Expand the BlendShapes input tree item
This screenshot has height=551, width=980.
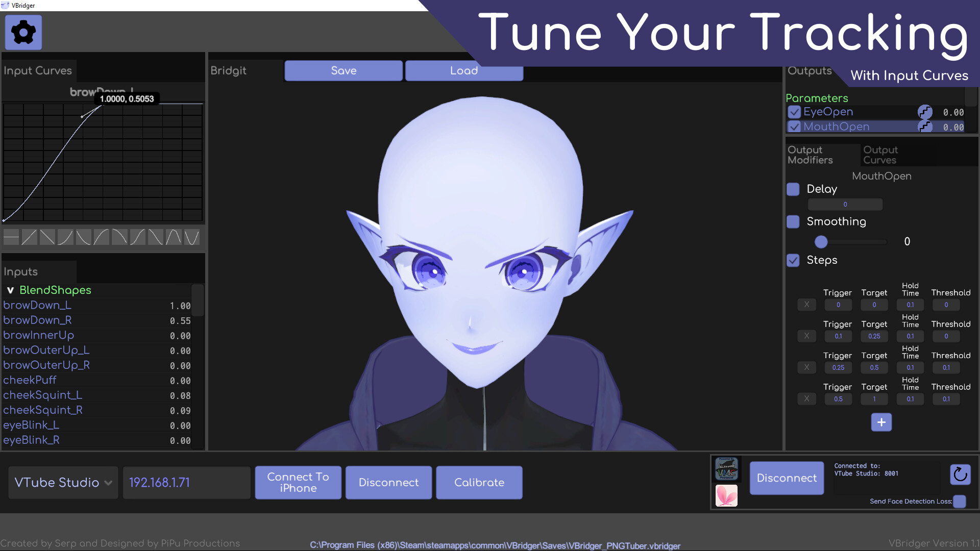9,290
